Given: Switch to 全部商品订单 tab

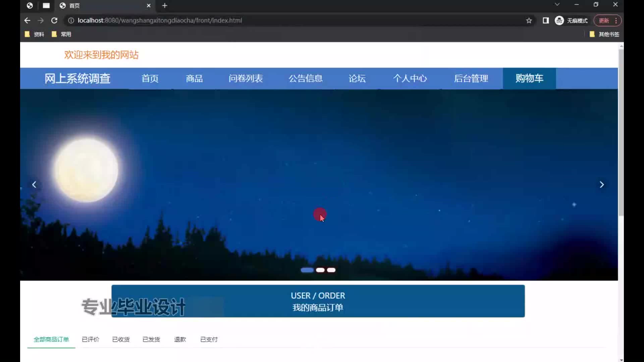Looking at the screenshot, I should pos(51,340).
